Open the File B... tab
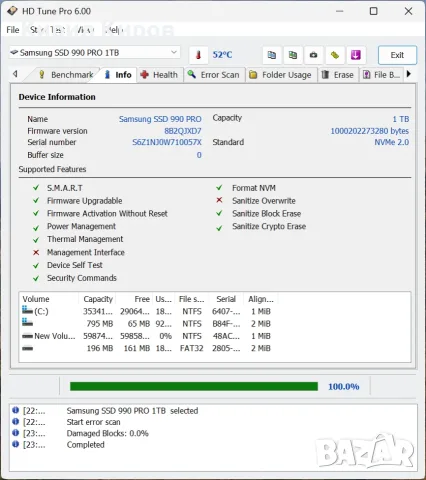 pyautogui.click(x=381, y=75)
